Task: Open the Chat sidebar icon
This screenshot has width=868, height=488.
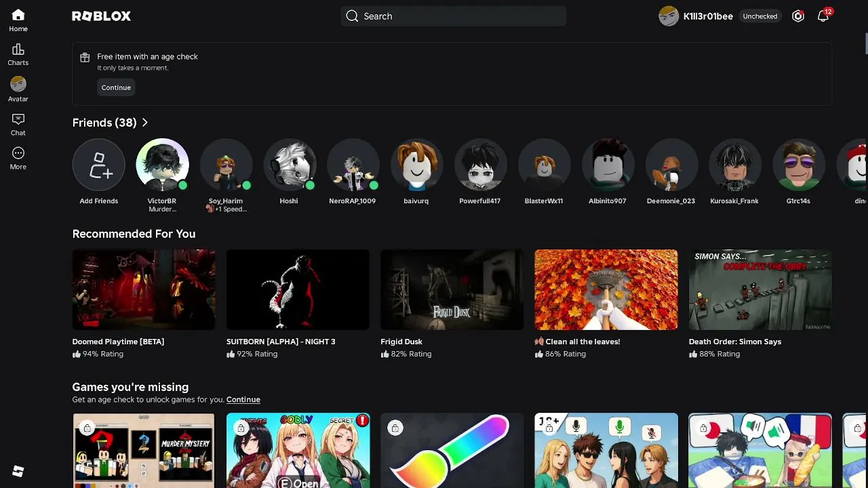Action: tap(18, 119)
